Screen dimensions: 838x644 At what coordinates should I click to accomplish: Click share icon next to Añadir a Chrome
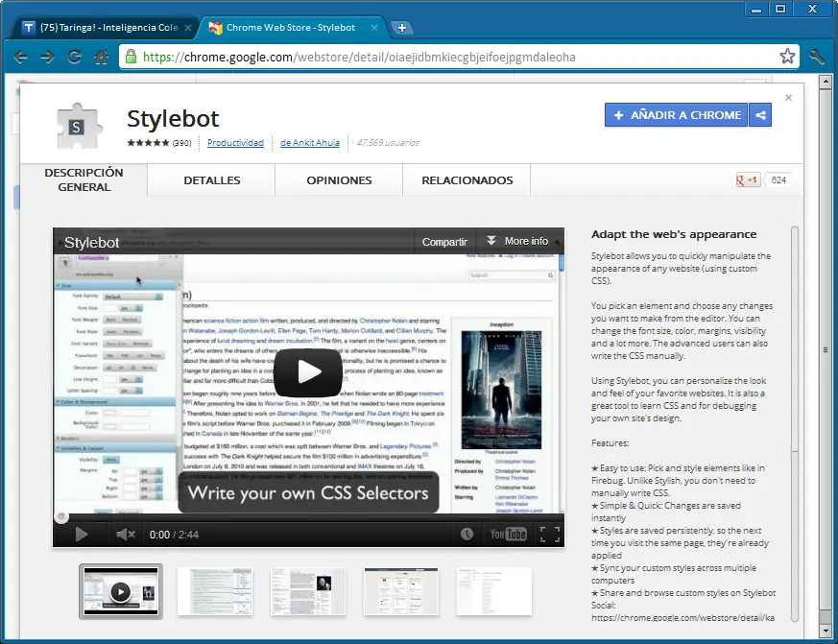coord(760,115)
